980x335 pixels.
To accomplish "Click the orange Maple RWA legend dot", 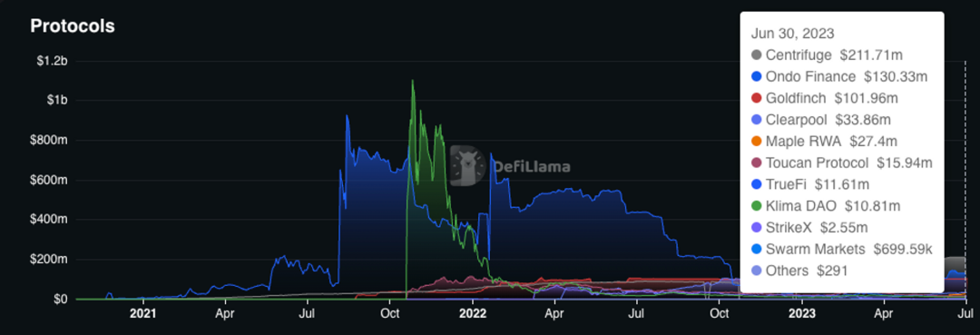I will click(x=757, y=142).
